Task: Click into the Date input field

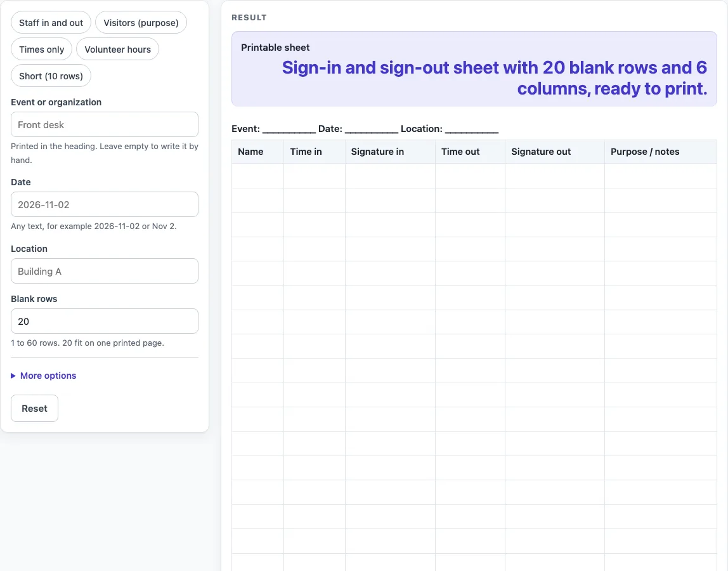Action: [x=105, y=204]
